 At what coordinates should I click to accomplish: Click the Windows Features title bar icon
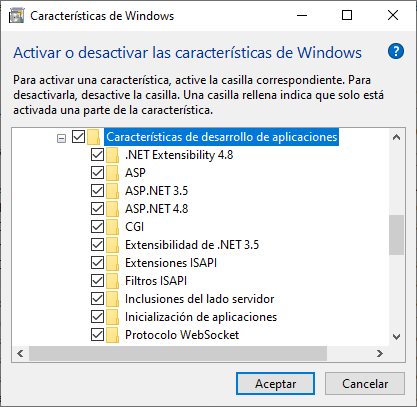16,16
